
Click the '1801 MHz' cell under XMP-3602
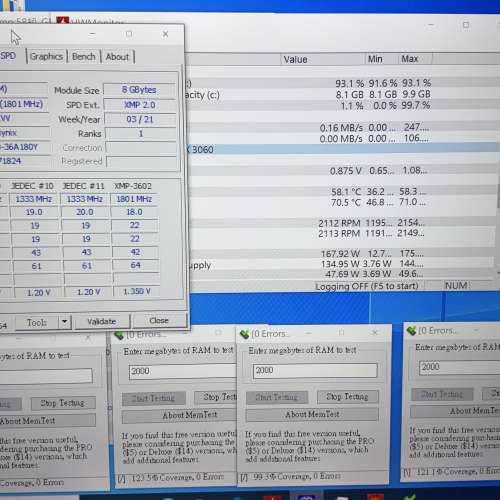point(134,199)
